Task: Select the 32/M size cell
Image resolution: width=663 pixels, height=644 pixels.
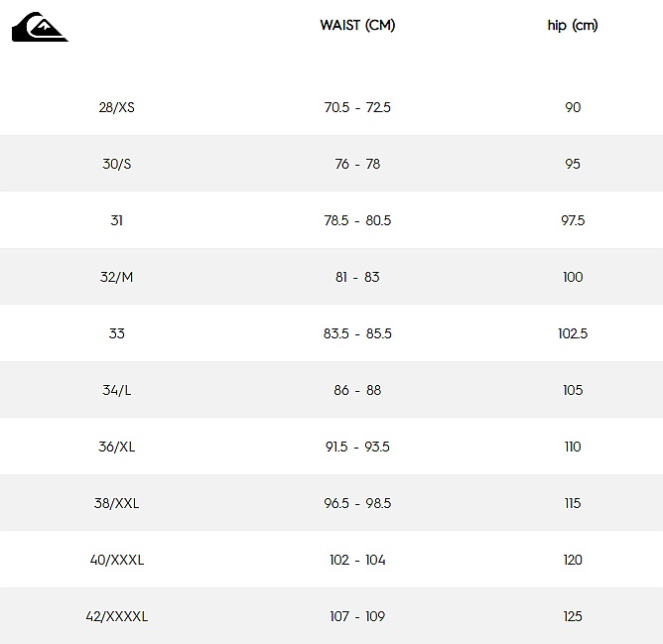Action: [116, 277]
